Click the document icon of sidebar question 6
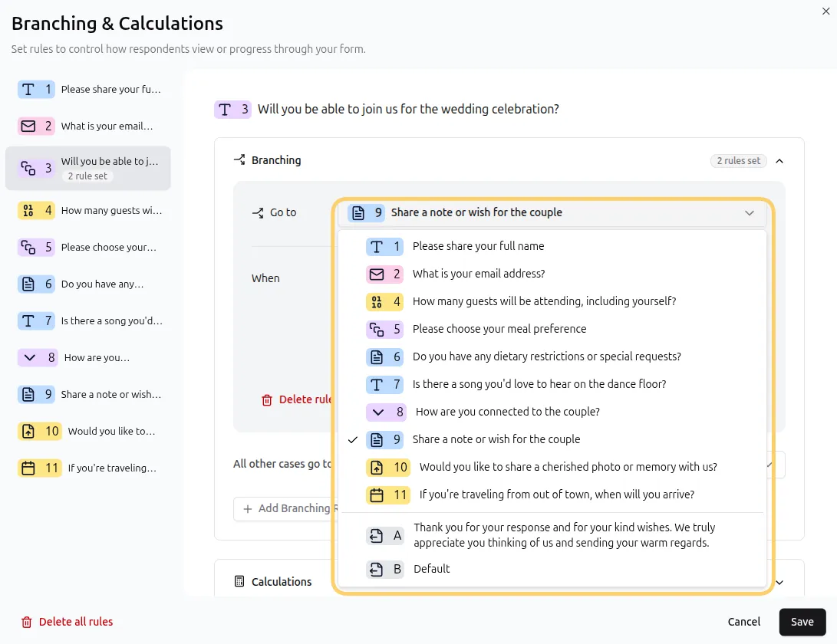The image size is (837, 644). (x=28, y=284)
